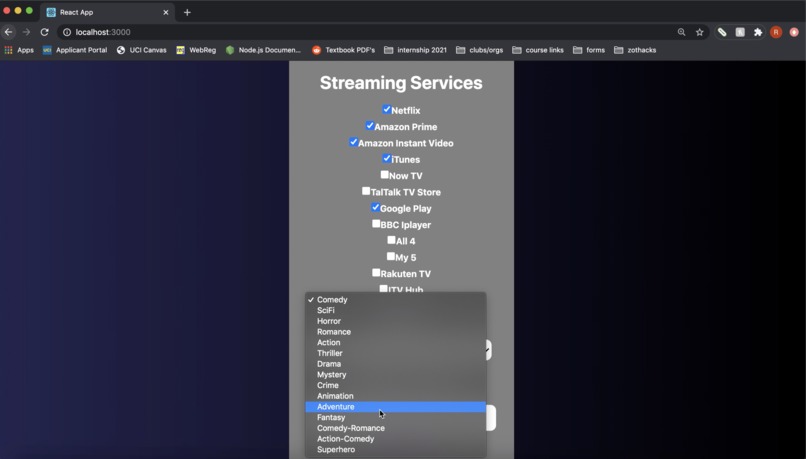Choose the Comedy-Romance genre option

point(395,428)
